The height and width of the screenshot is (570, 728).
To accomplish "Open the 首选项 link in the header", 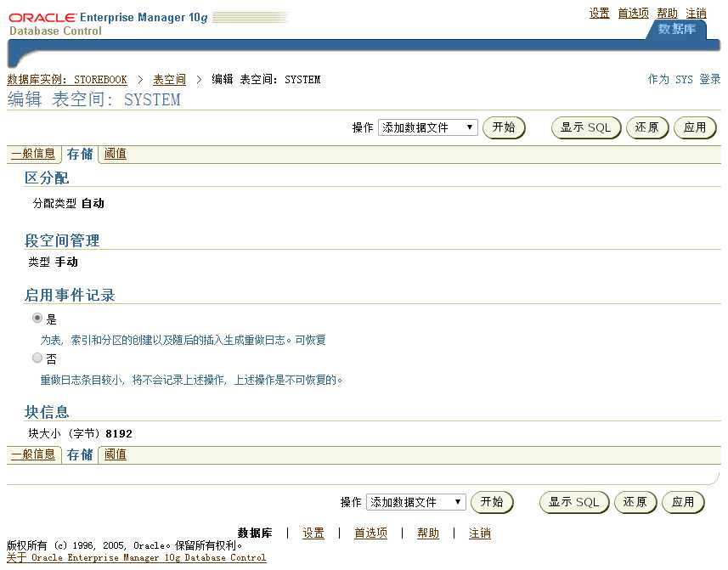I will click(x=634, y=13).
